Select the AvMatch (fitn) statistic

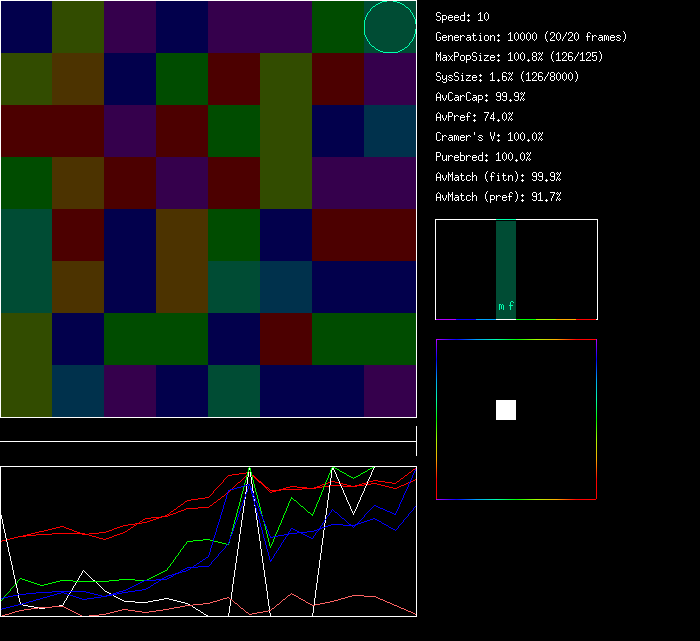[x=499, y=177]
